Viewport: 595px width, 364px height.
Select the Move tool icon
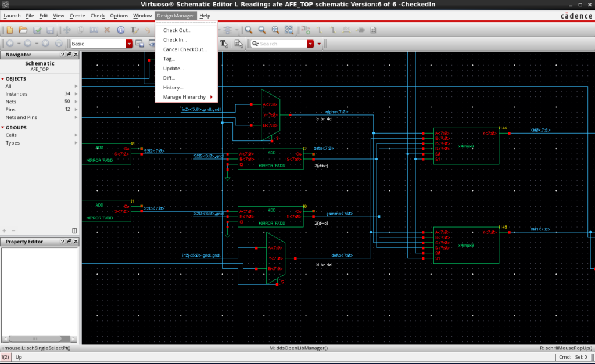[67, 30]
